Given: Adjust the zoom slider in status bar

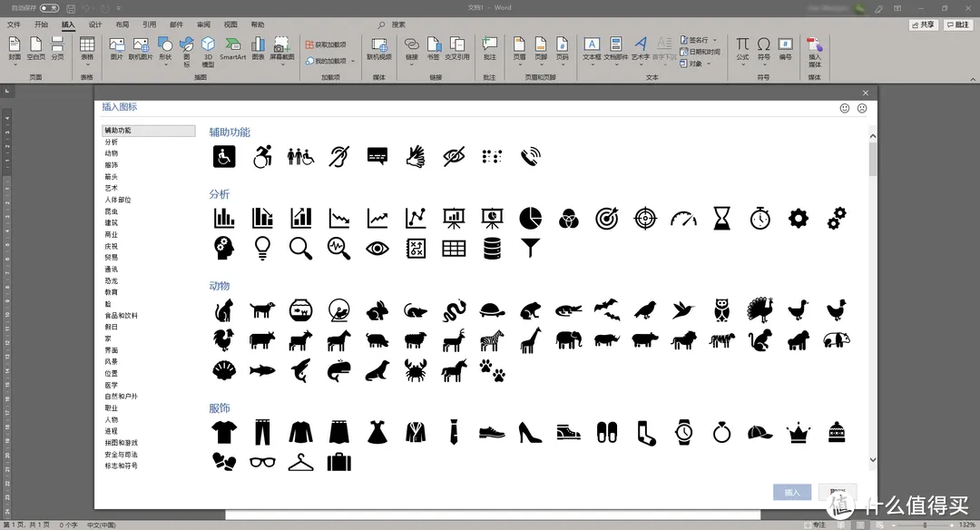Looking at the screenshot, I should pyautogui.click(x=924, y=525).
